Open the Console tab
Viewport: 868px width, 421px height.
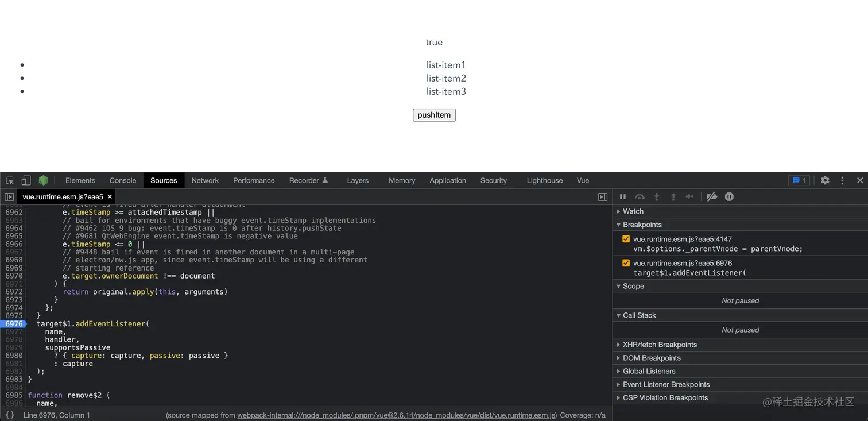123,180
